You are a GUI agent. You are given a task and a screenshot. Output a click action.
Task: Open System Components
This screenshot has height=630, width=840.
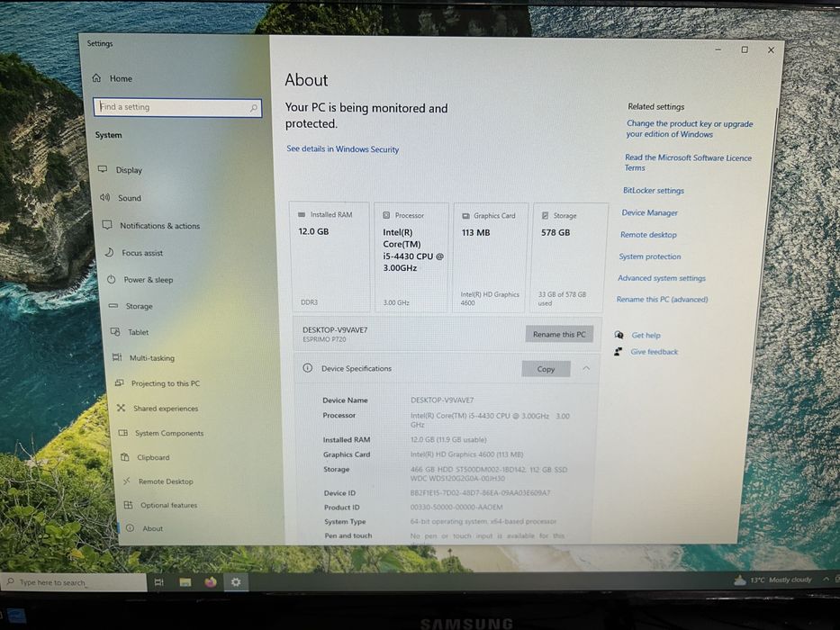click(x=161, y=433)
